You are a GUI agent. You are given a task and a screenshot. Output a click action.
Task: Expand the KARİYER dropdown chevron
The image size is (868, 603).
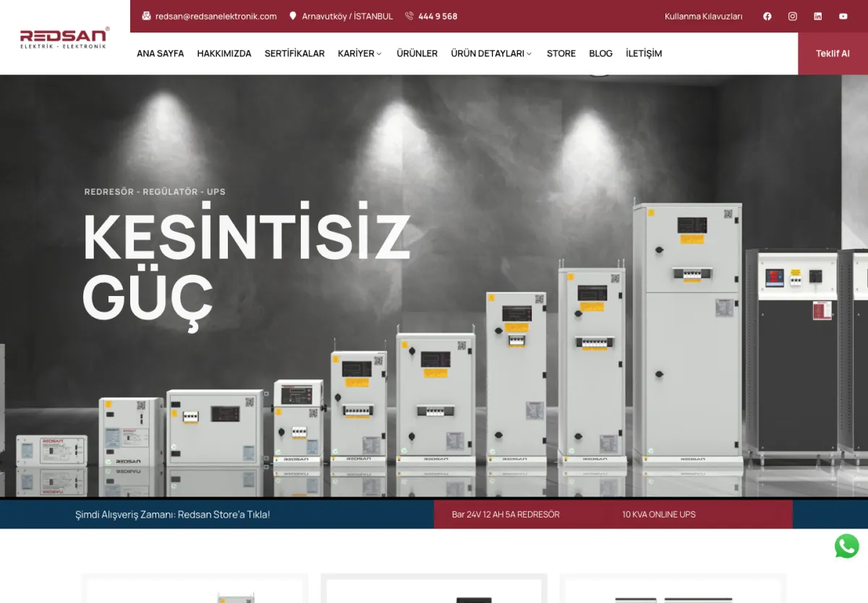pos(379,54)
